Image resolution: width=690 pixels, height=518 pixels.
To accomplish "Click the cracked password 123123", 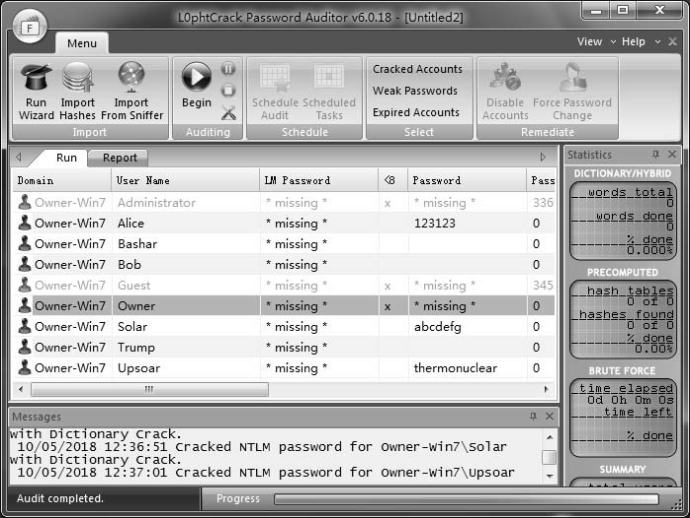I will pos(435,223).
